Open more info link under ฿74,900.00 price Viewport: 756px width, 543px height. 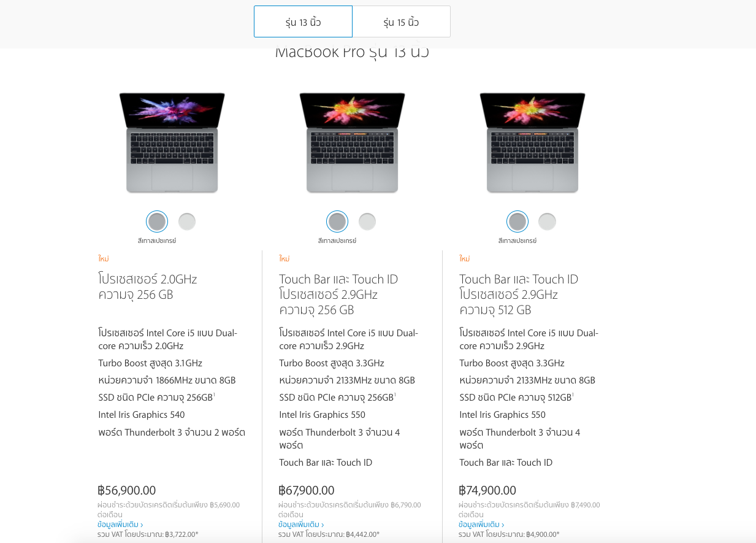[x=481, y=525]
